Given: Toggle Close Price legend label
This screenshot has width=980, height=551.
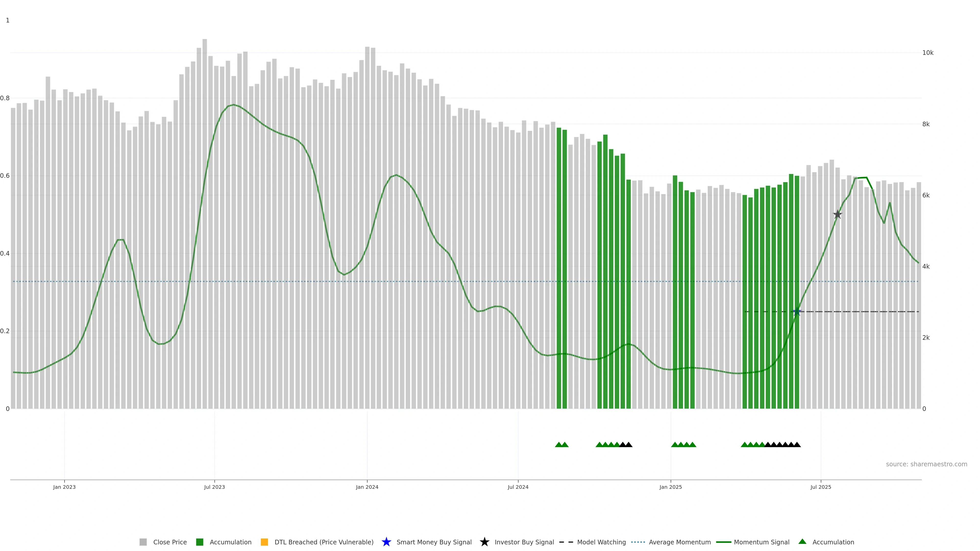Looking at the screenshot, I should [x=170, y=542].
